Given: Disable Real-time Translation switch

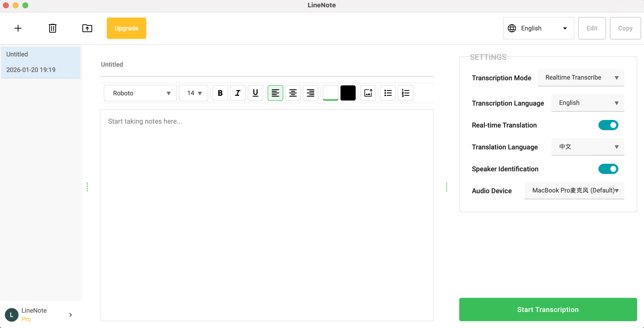Looking at the screenshot, I should pos(608,125).
